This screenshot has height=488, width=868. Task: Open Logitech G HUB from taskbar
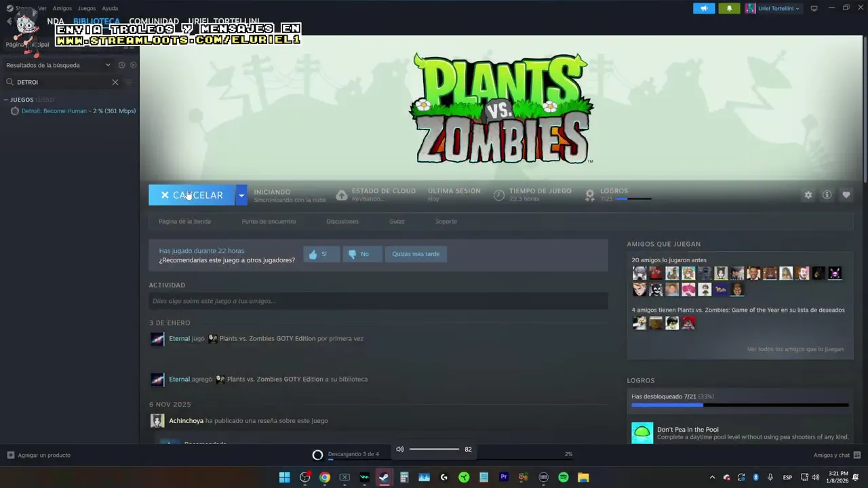click(443, 478)
